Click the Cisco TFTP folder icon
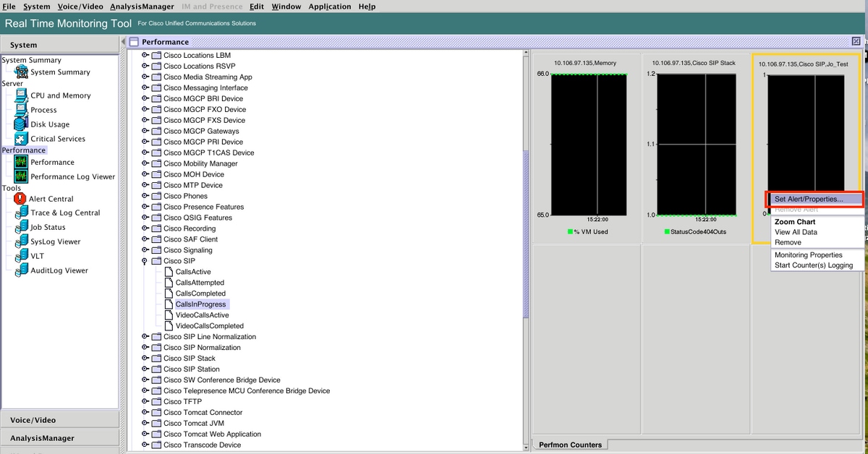Screen dimensions: 868x454 156,401
